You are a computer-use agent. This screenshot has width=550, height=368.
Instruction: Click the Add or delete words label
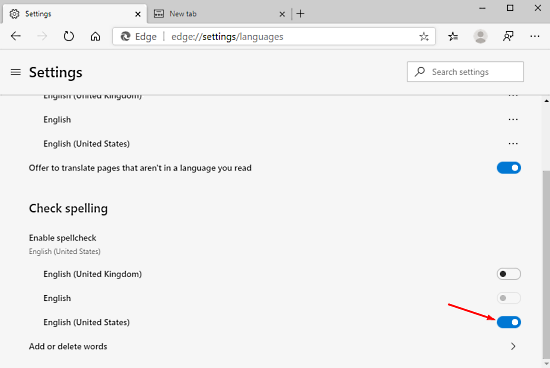coord(68,346)
